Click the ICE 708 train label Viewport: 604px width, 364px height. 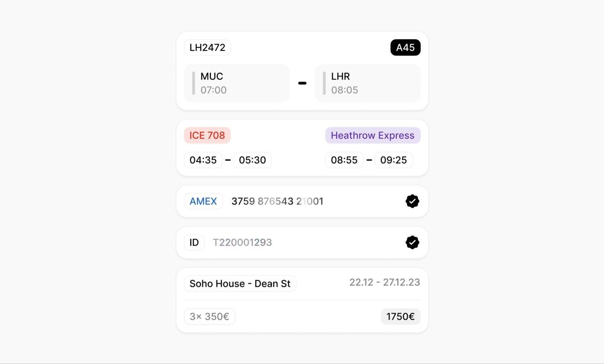click(207, 135)
